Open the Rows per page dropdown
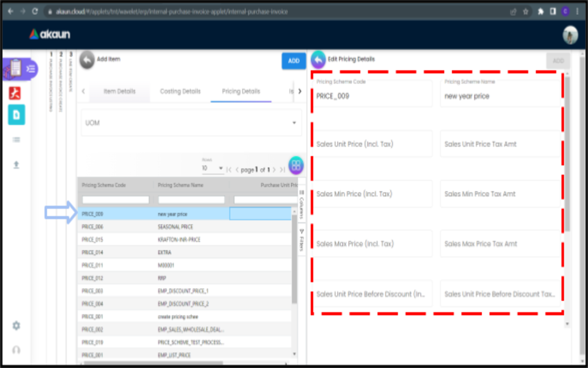Screen dimensions: 588x368 [212, 168]
